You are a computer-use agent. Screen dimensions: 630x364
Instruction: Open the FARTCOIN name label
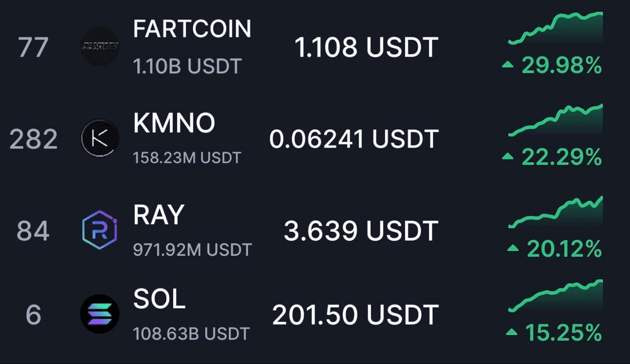(x=192, y=29)
